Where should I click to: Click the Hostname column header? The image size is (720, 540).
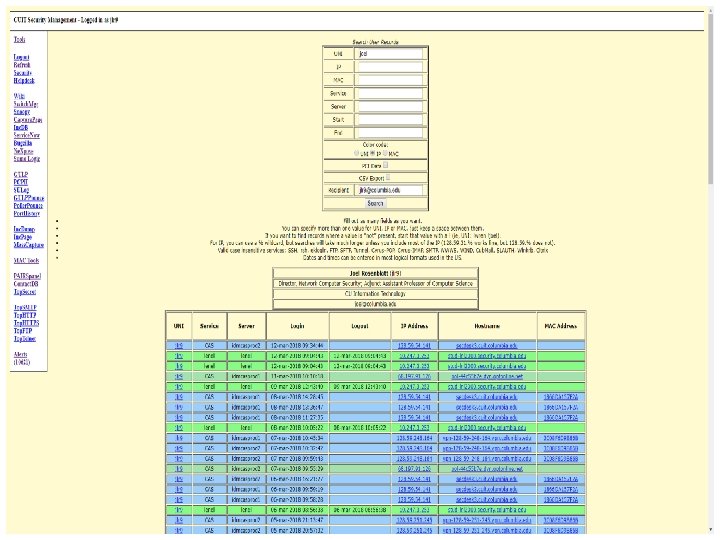point(487,326)
